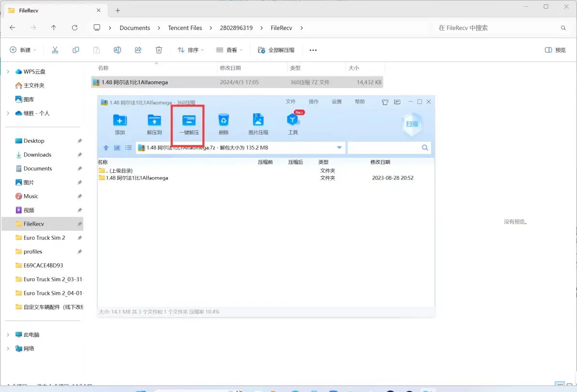577x392 pixels.
Task: Open the 文件 menu in 360压缩
Action: pos(290,102)
